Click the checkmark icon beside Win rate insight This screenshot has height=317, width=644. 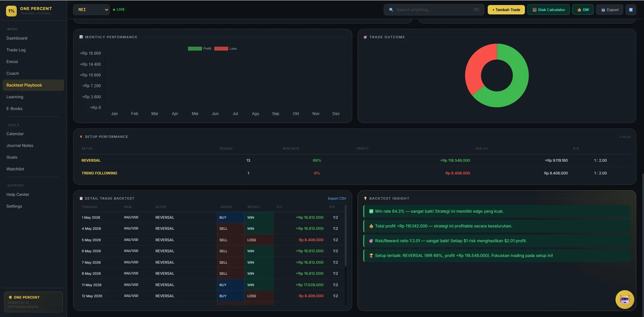point(371,211)
